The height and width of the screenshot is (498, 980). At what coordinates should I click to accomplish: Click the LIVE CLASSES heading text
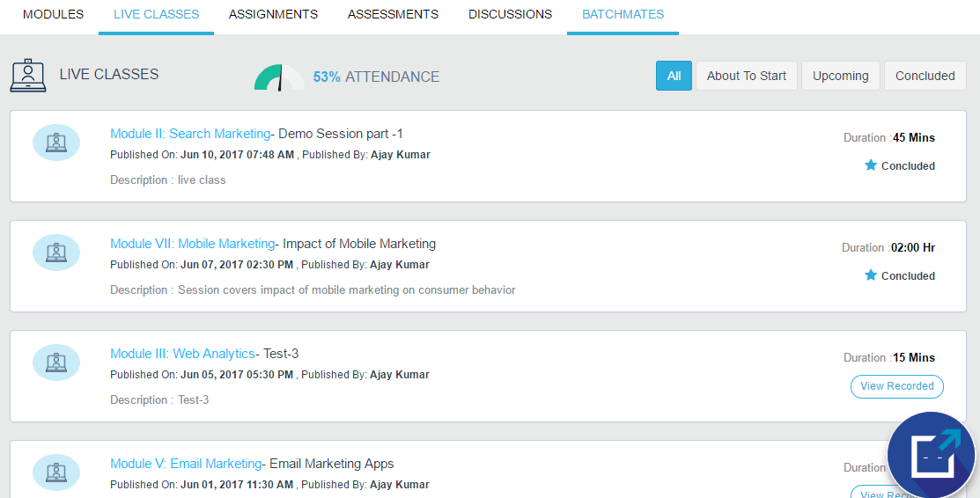109,75
